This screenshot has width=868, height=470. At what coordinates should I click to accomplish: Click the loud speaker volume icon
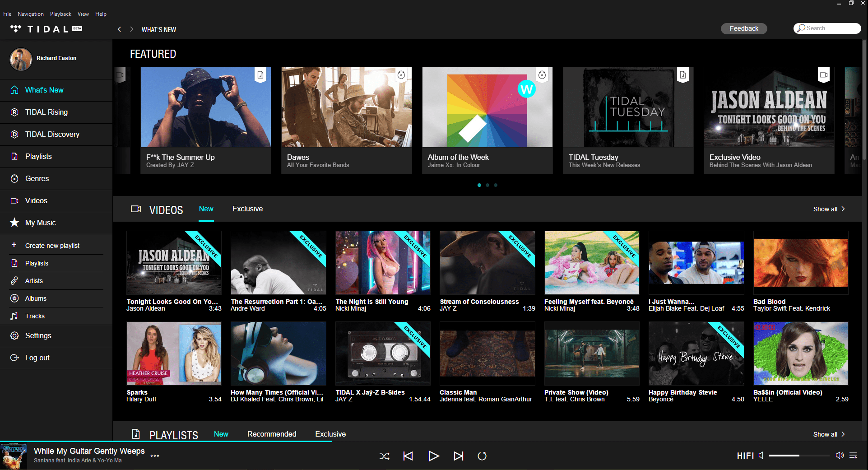840,455
